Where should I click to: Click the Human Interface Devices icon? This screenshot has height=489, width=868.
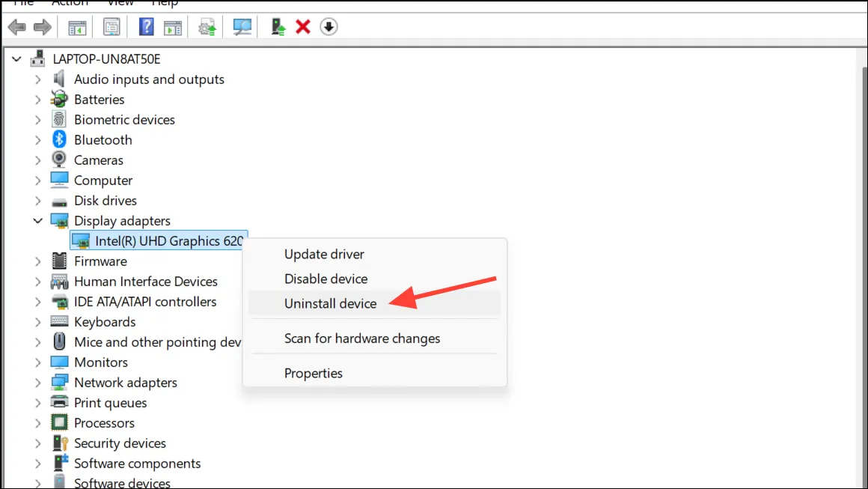pos(59,282)
